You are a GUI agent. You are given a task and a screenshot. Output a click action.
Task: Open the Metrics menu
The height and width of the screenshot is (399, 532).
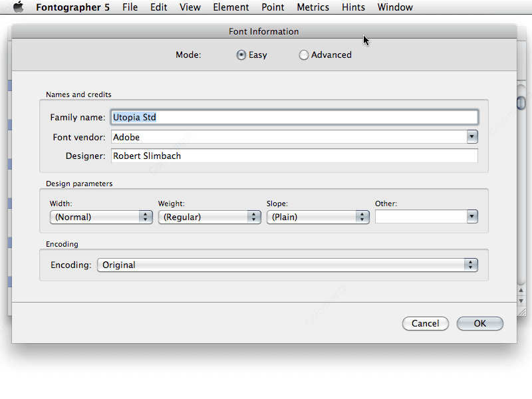(x=313, y=7)
